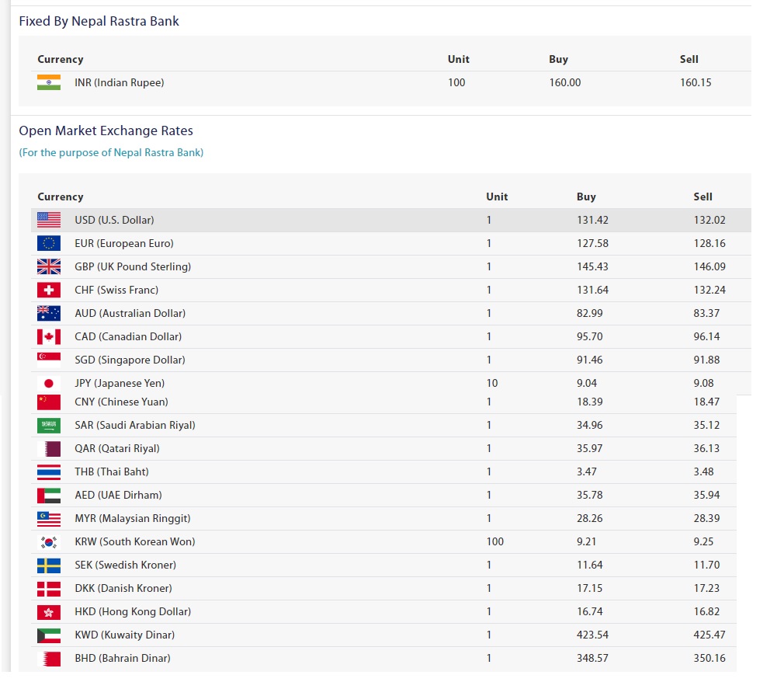
Task: Click the United States flag icon
Action: (x=49, y=220)
